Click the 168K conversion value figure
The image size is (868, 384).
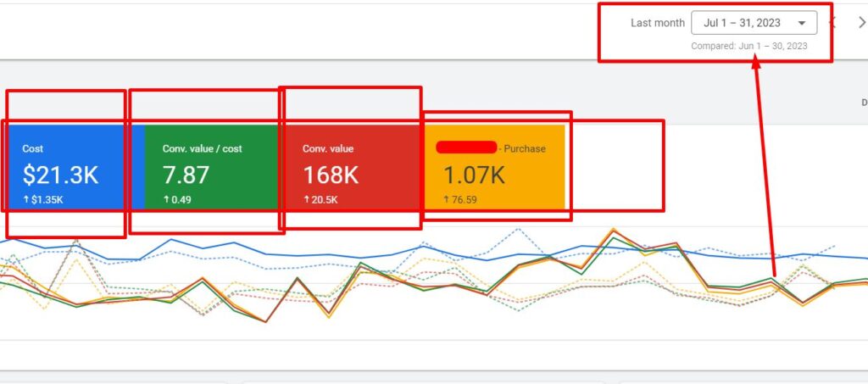(331, 175)
